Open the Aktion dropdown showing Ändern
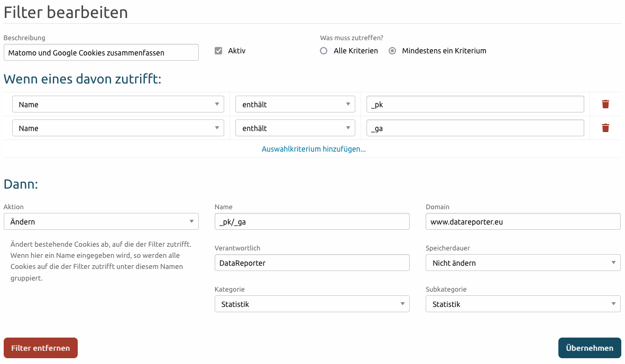This screenshot has height=364, width=625. 101,221
